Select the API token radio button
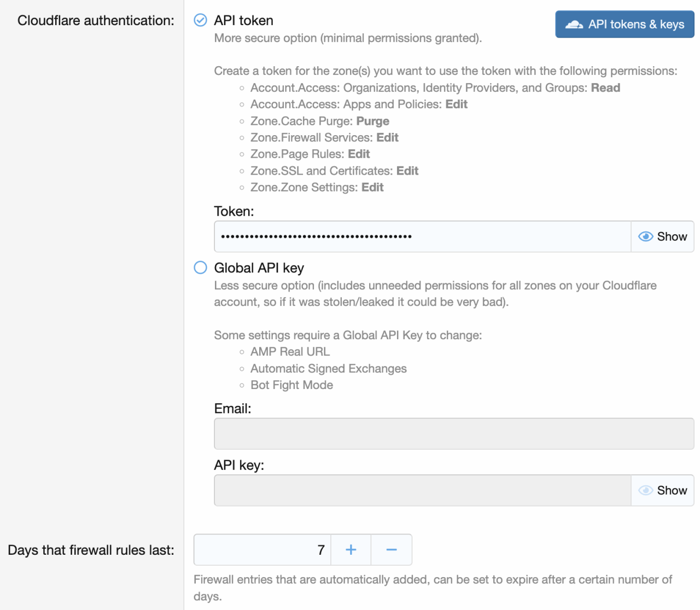The height and width of the screenshot is (610, 700). tap(201, 20)
